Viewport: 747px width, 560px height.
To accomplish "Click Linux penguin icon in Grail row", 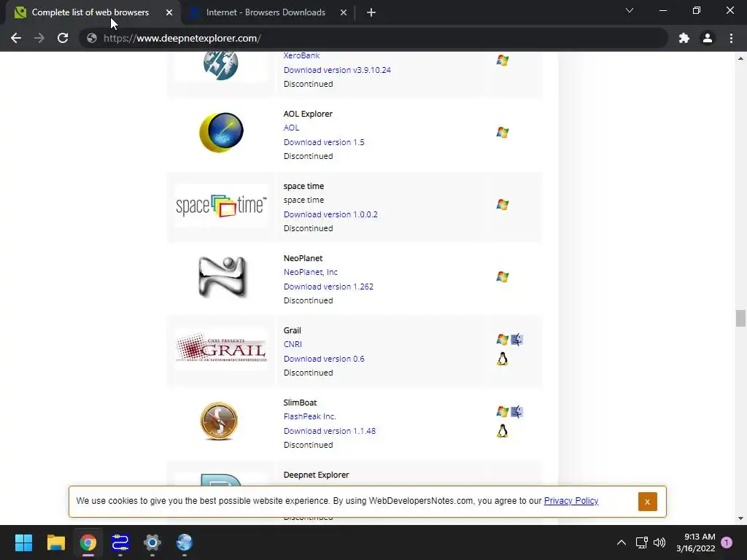I will click(502, 359).
